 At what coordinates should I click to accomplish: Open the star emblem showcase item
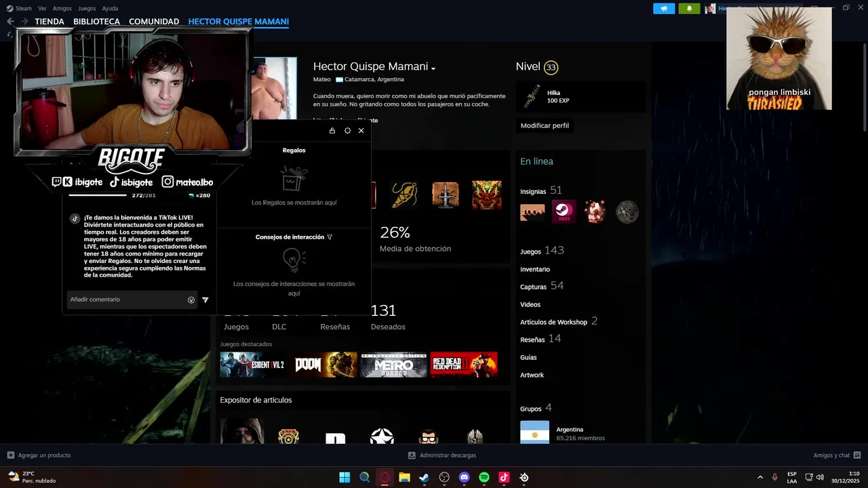coord(382,436)
